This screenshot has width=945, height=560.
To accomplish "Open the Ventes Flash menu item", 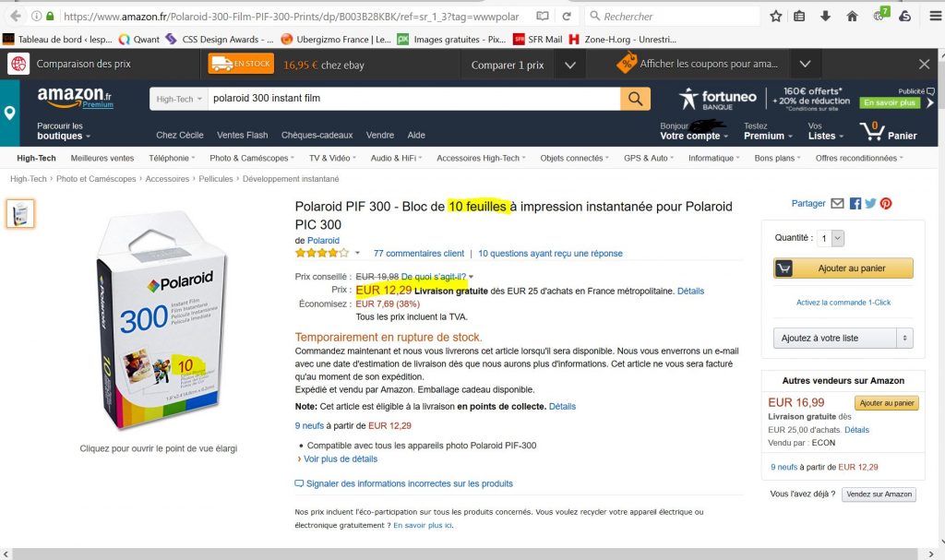I will 243,135.
